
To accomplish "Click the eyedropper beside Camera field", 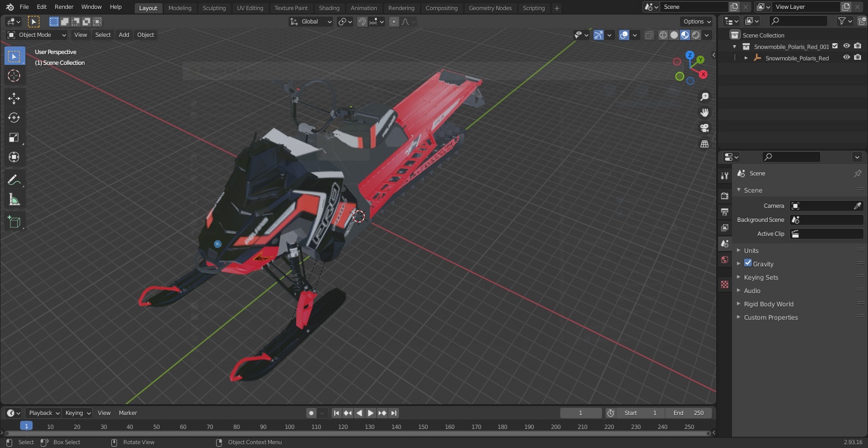I will pos(857,206).
